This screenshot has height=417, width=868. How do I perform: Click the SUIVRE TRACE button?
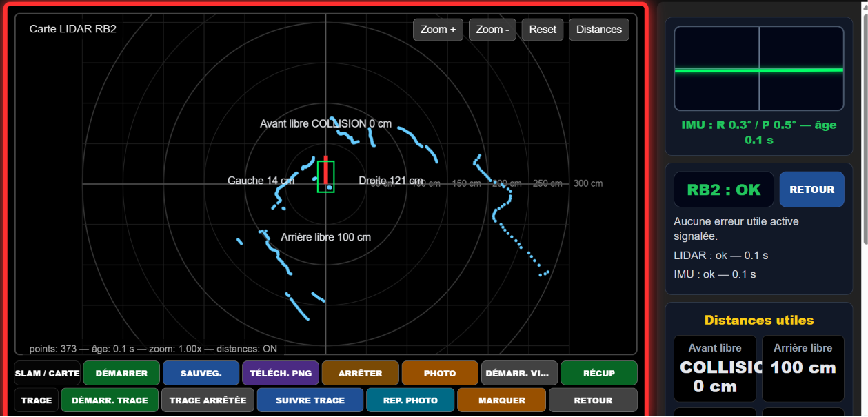[x=310, y=400]
